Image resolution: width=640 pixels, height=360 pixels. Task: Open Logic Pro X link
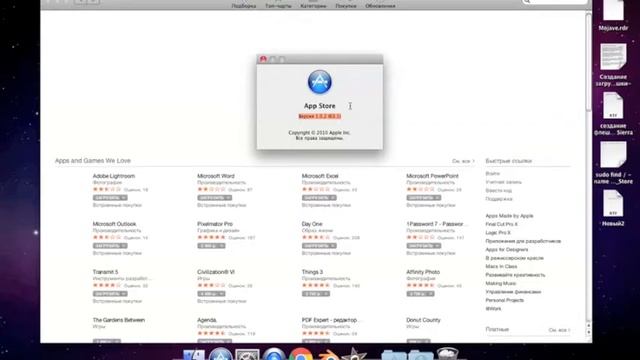pos(498,233)
